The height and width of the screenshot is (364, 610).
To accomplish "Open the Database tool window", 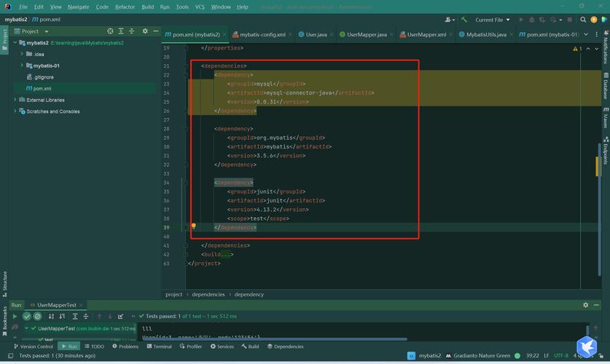I will coord(606,85).
